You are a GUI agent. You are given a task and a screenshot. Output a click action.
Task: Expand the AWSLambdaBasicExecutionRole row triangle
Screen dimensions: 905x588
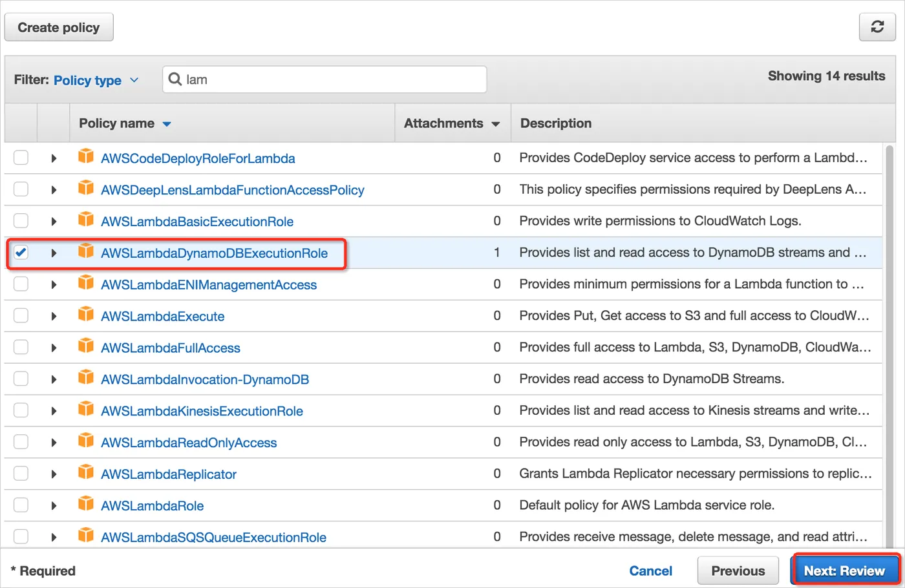(x=54, y=222)
